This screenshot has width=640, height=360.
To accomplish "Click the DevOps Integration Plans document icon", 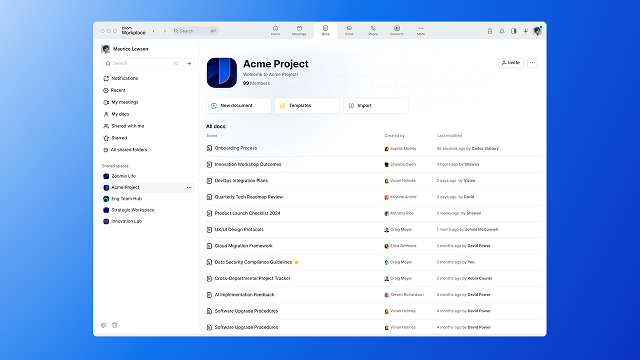I will (209, 181).
